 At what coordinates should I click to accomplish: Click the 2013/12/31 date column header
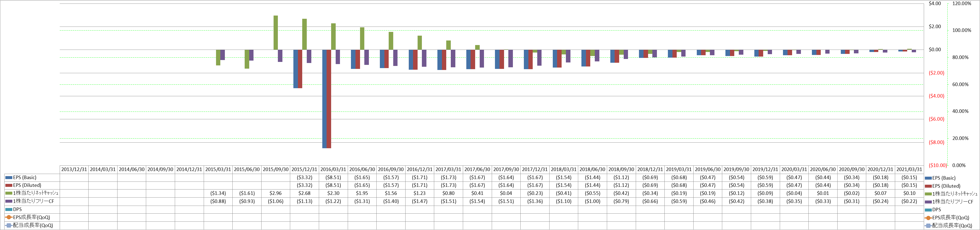pyautogui.click(x=74, y=169)
